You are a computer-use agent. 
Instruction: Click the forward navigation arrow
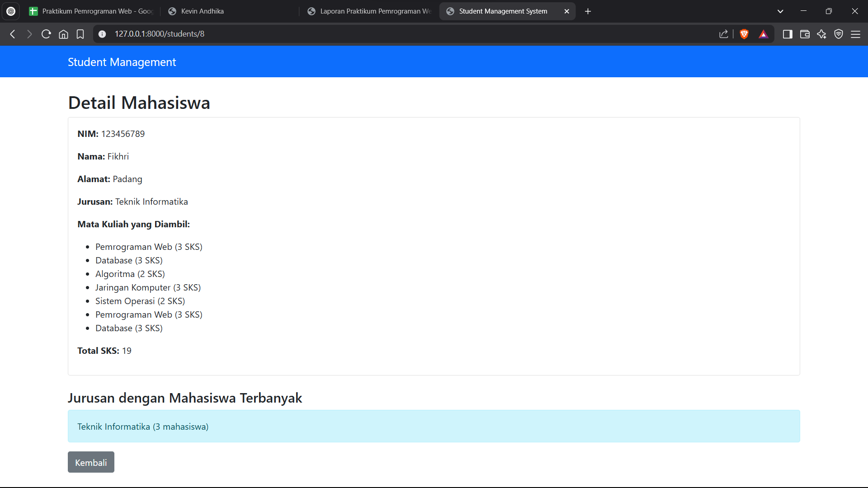(x=29, y=34)
